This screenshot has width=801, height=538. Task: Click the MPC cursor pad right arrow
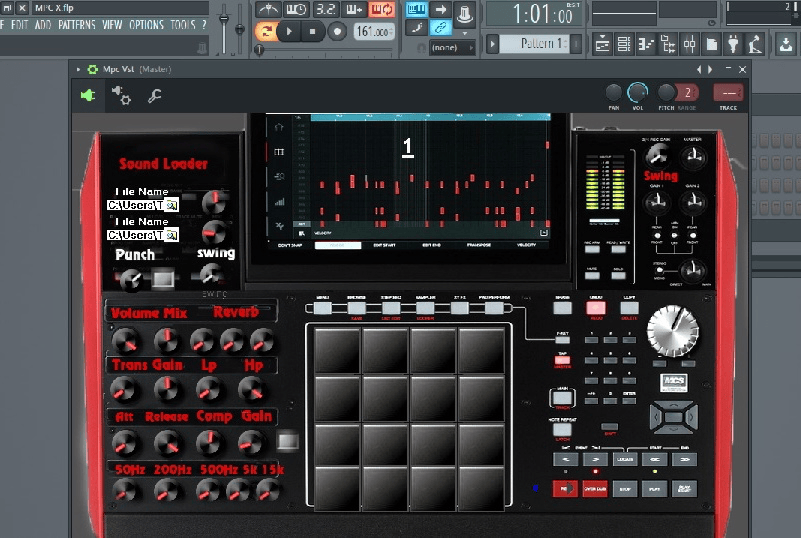point(692,417)
